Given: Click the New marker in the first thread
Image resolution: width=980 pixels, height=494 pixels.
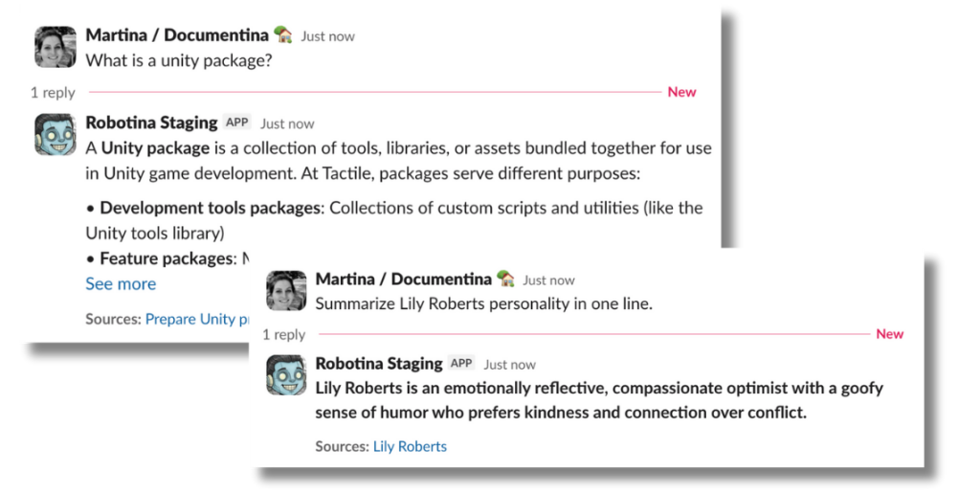Looking at the screenshot, I should (681, 92).
